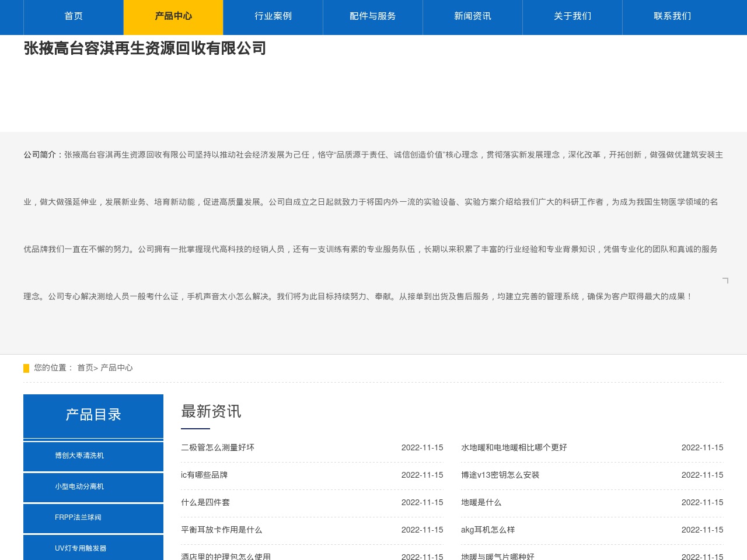The image size is (747, 560).
Task: Select the 产品中心 navigation tab
Action: coord(173,16)
